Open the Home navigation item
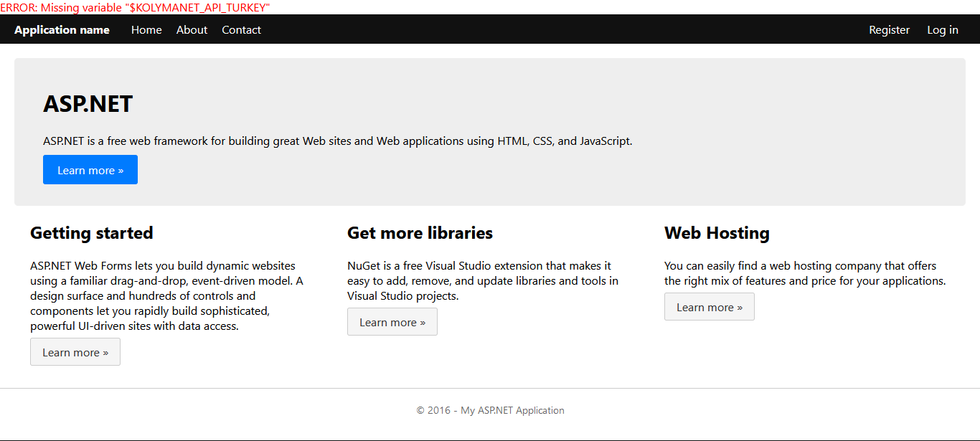The image size is (980, 441). [x=146, y=29]
